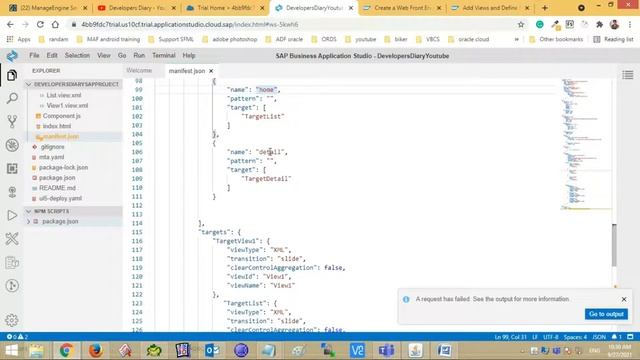Open the Source Control view

(x=12, y=121)
